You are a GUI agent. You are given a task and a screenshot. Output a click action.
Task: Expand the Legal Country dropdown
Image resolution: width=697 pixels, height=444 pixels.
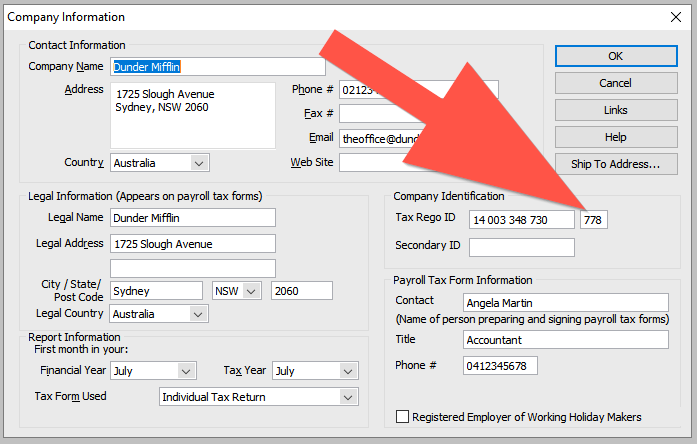tap(198, 314)
